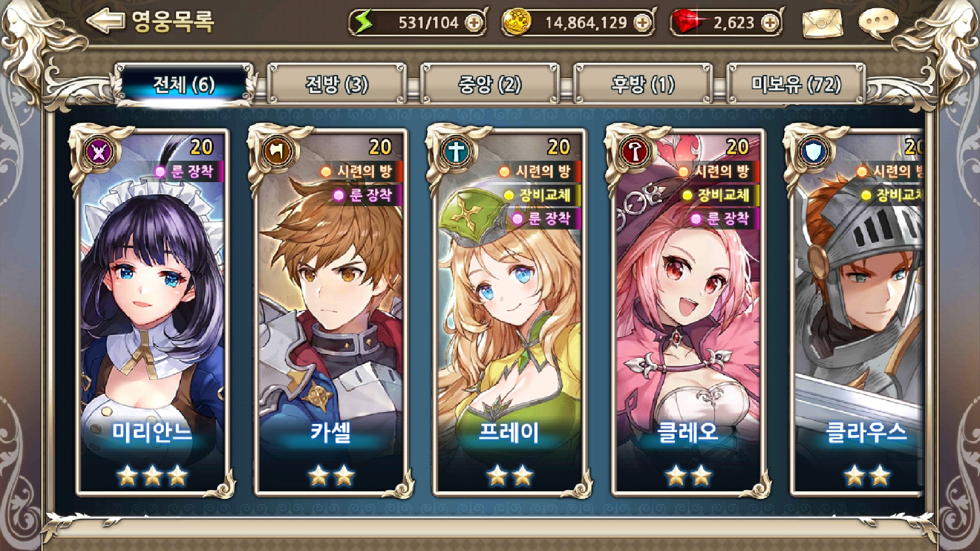The width and height of the screenshot is (980, 551).
Task: Add gold with the plus beside 14,864,129
Action: click(x=643, y=23)
